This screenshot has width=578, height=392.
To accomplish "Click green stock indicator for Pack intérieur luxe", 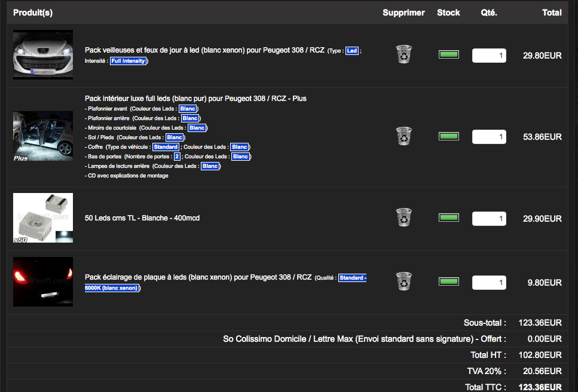I will tap(448, 136).
